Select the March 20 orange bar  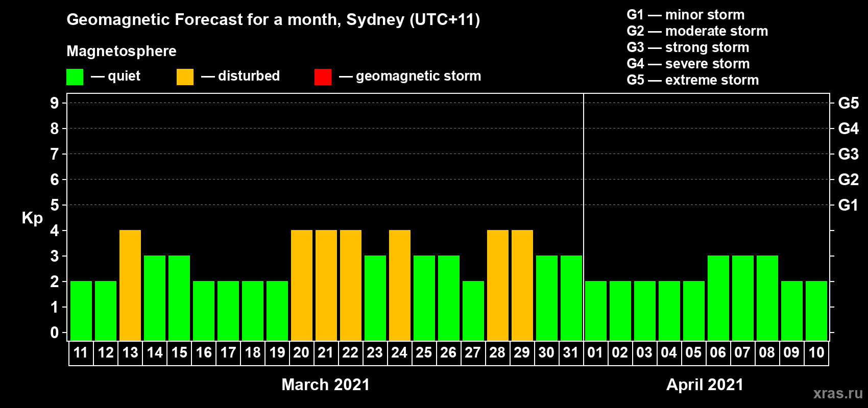click(302, 285)
